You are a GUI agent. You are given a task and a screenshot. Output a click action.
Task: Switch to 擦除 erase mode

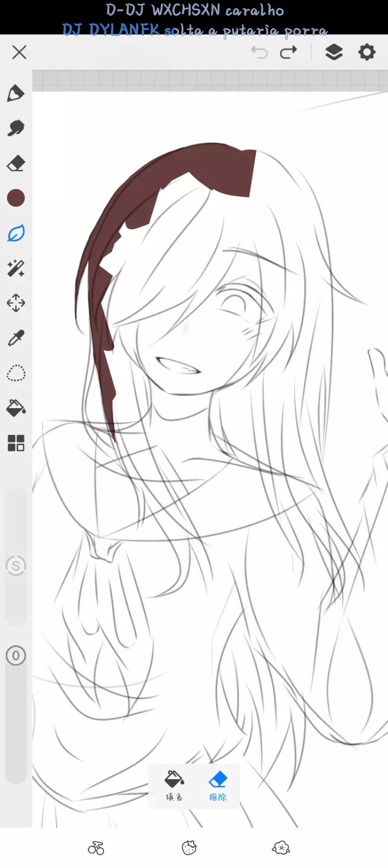point(218,786)
